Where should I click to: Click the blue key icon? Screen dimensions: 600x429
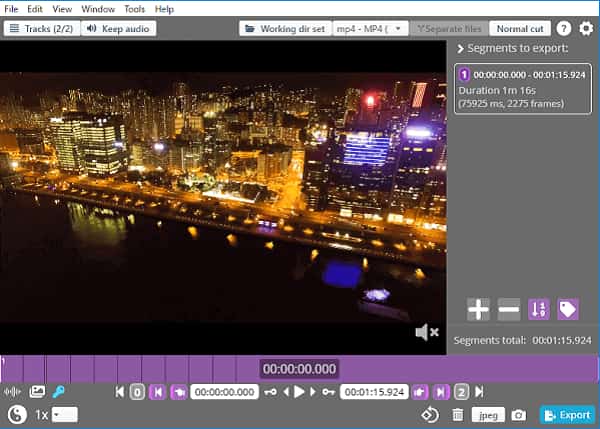(59, 392)
